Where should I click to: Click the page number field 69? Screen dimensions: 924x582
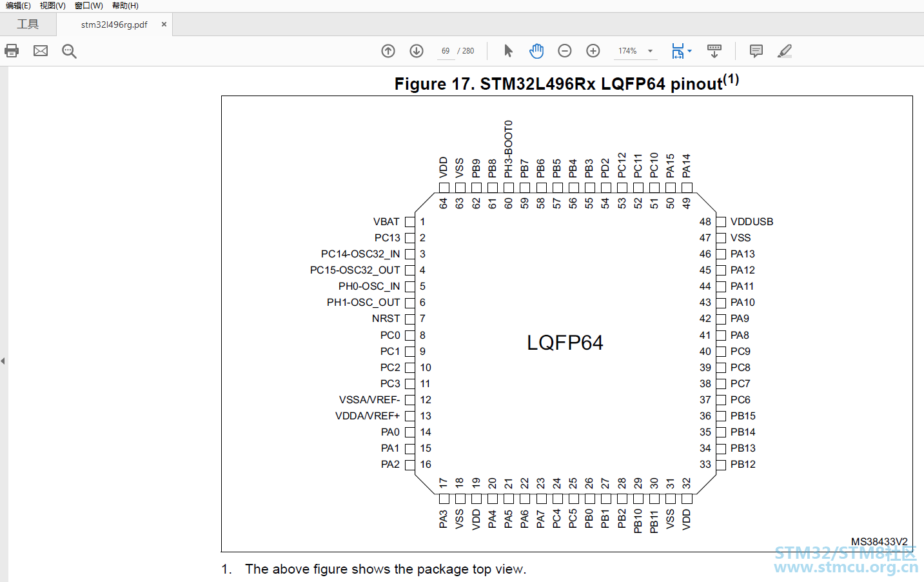[x=446, y=51]
